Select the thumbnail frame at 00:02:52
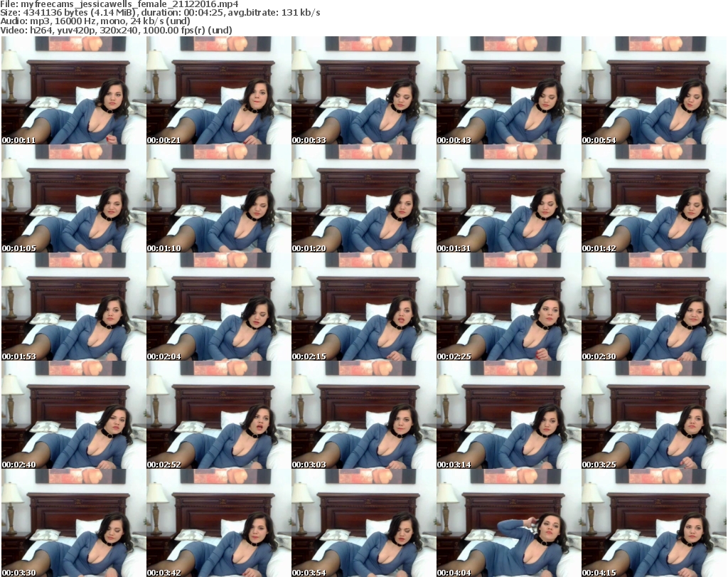 pyautogui.click(x=219, y=415)
